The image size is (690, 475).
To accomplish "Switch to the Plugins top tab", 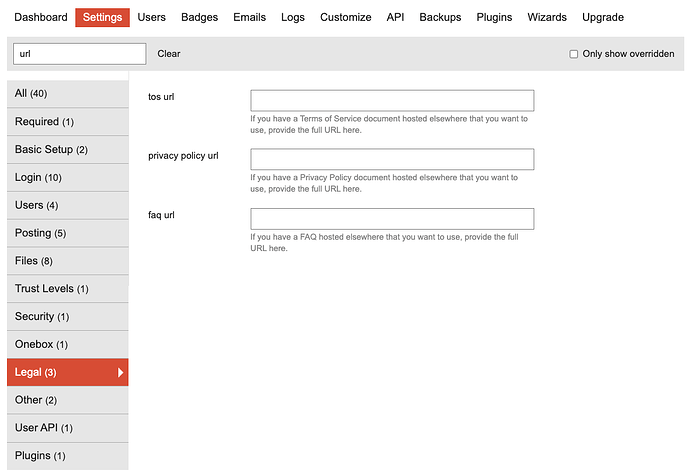I will pos(494,17).
